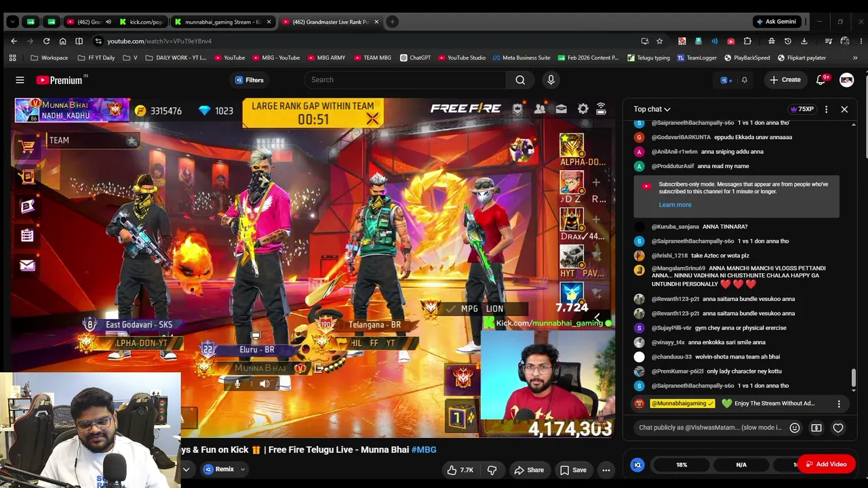This screenshot has height=488, width=868.
Task: Open the browser apps grid in bookmarks bar
Action: (12, 58)
